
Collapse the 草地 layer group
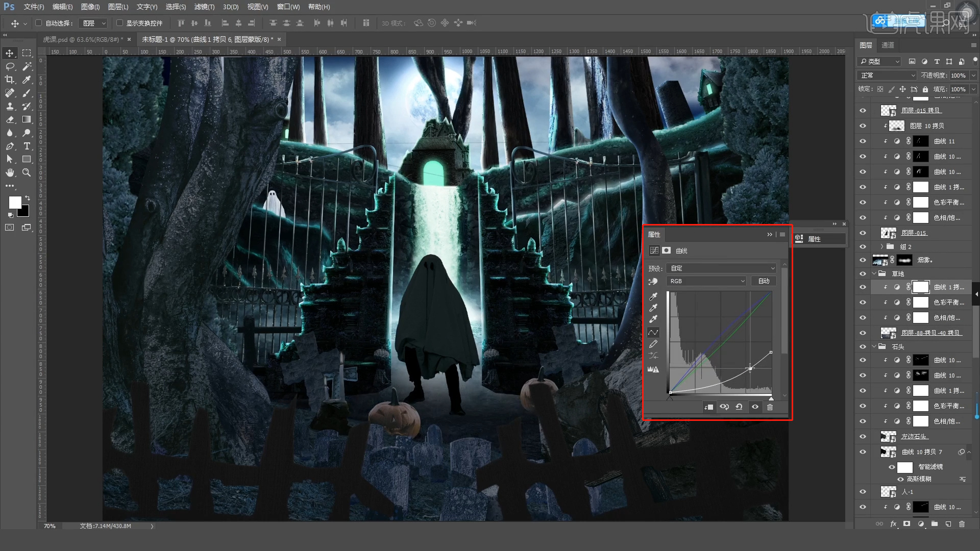(x=874, y=274)
